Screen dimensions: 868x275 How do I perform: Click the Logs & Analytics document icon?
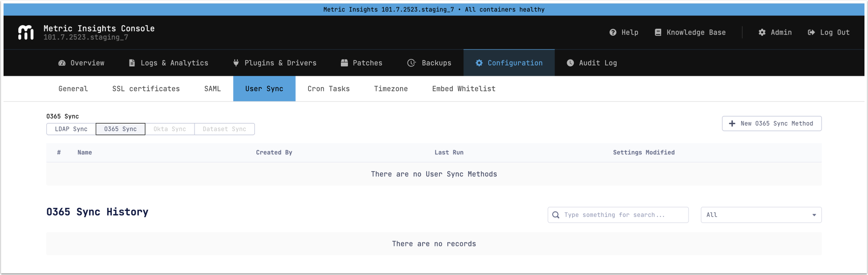(132, 63)
